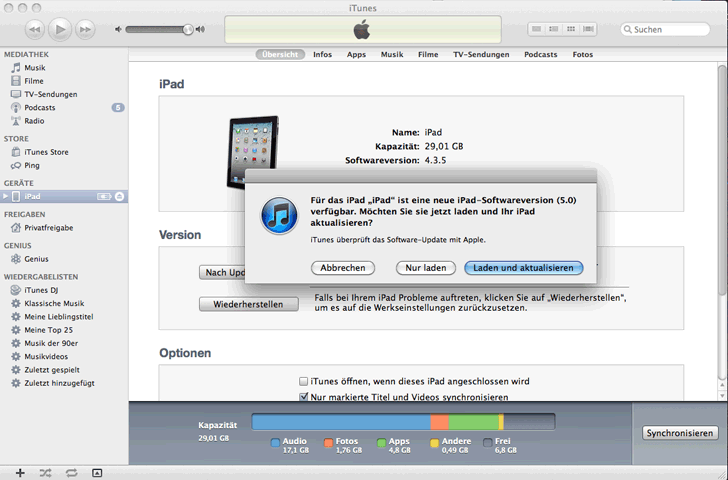This screenshot has width=728, height=480.
Task: Click the Nach Update suchen button
Action: 222,272
